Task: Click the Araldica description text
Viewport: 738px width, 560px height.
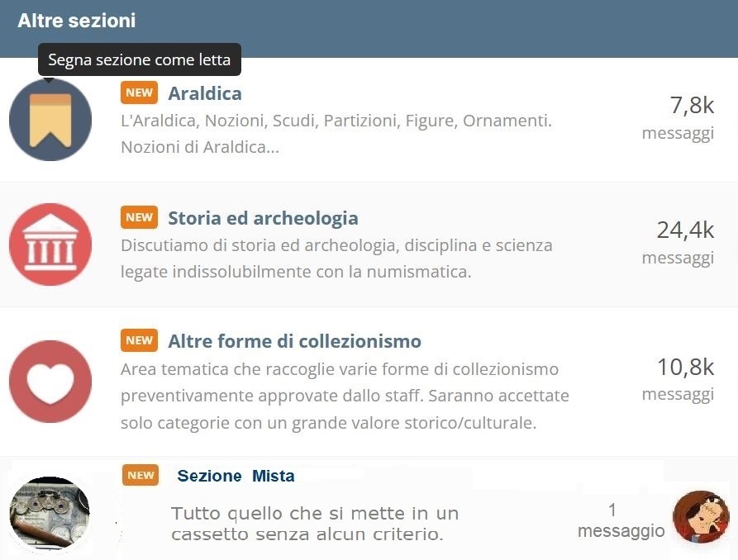Action: (336, 134)
